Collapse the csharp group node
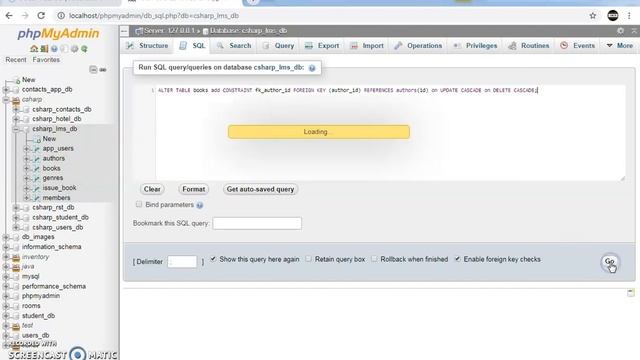Image resolution: width=640 pixels, height=360 pixels. [x=6, y=99]
